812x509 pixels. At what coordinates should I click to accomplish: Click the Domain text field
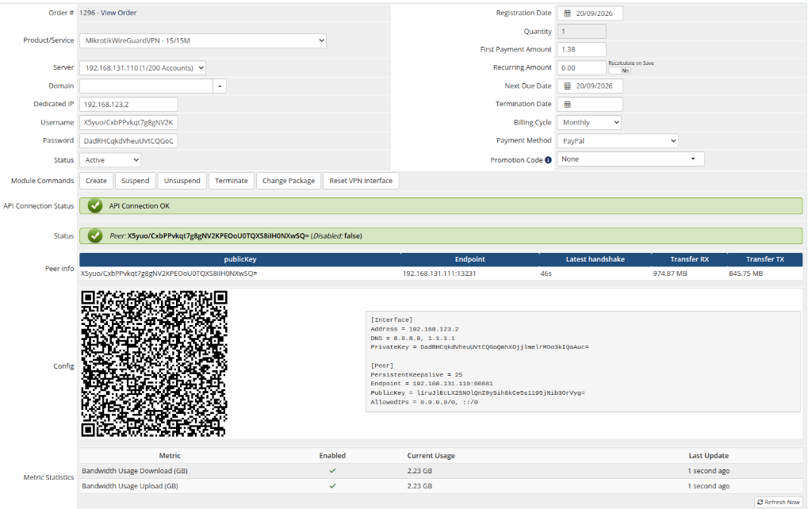[x=146, y=86]
